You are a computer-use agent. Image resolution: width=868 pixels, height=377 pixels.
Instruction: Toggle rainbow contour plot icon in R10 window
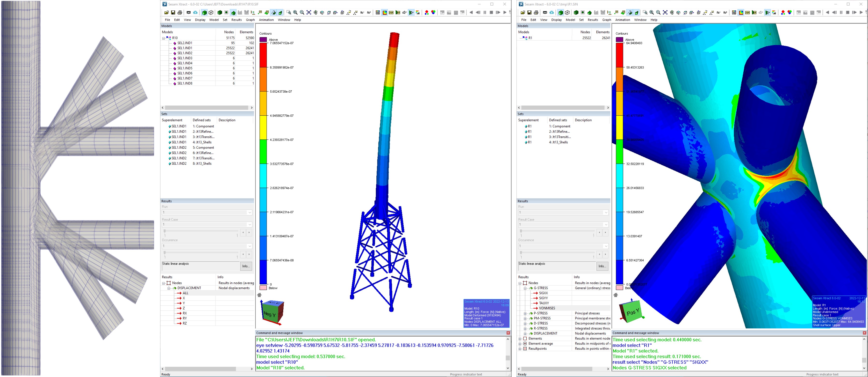(384, 13)
